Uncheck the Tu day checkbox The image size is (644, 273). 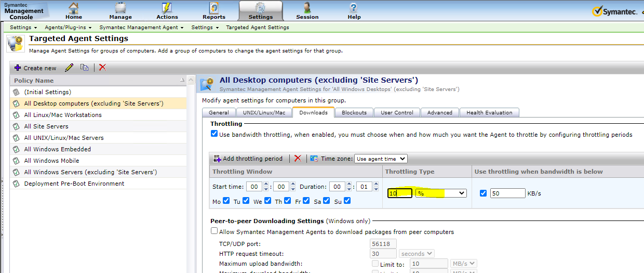click(246, 201)
